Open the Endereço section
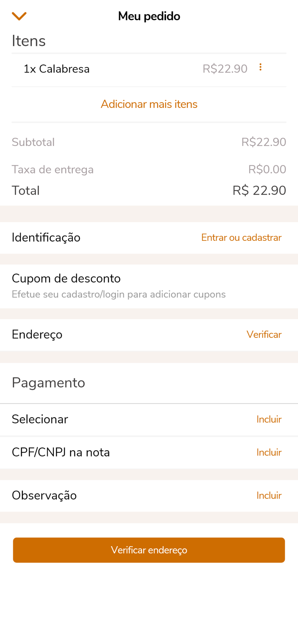 (37, 334)
